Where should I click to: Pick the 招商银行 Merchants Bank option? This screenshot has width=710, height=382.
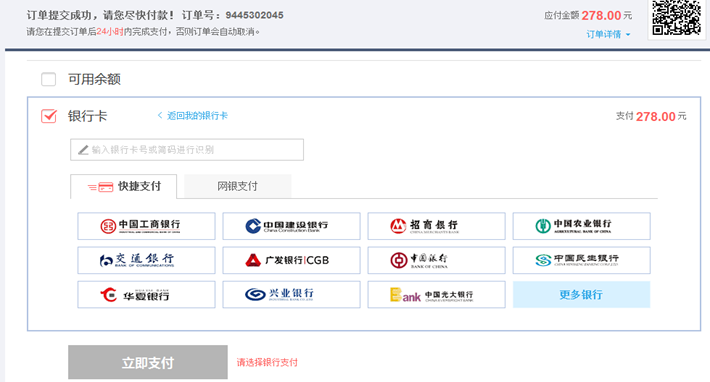click(436, 226)
